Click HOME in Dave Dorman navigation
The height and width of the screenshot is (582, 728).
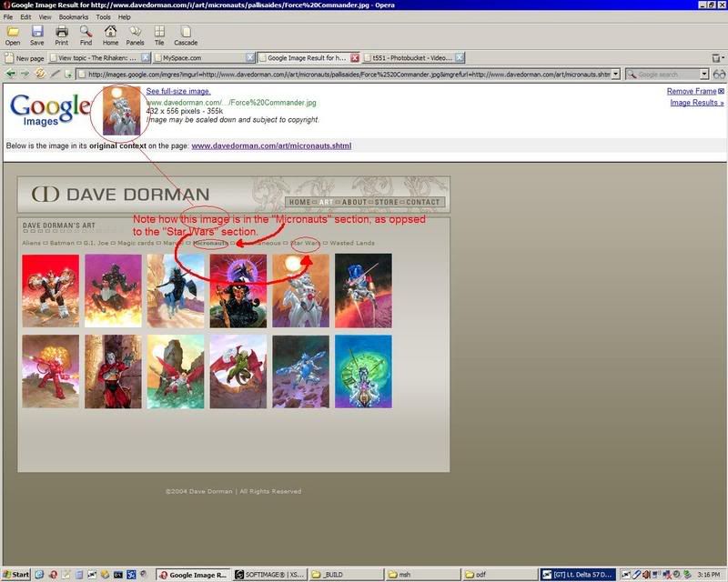(299, 202)
